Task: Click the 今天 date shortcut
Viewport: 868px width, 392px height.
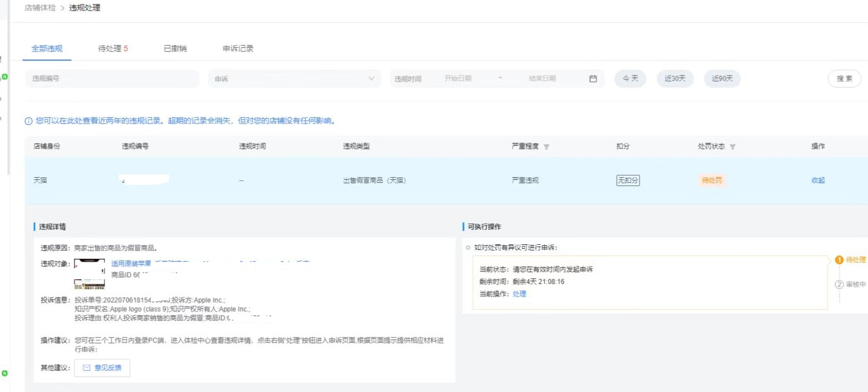Action: click(630, 78)
